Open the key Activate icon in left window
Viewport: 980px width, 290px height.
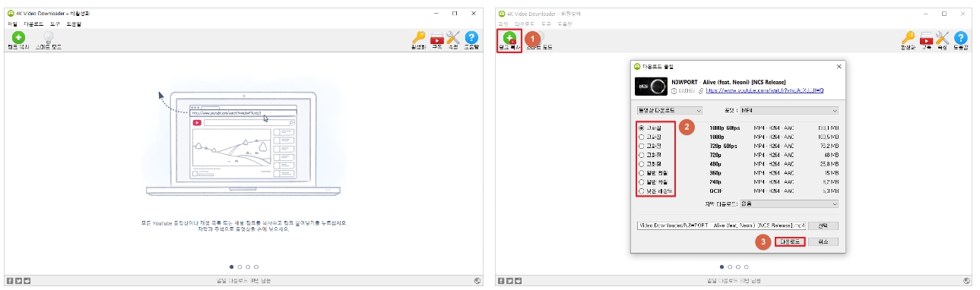point(418,38)
